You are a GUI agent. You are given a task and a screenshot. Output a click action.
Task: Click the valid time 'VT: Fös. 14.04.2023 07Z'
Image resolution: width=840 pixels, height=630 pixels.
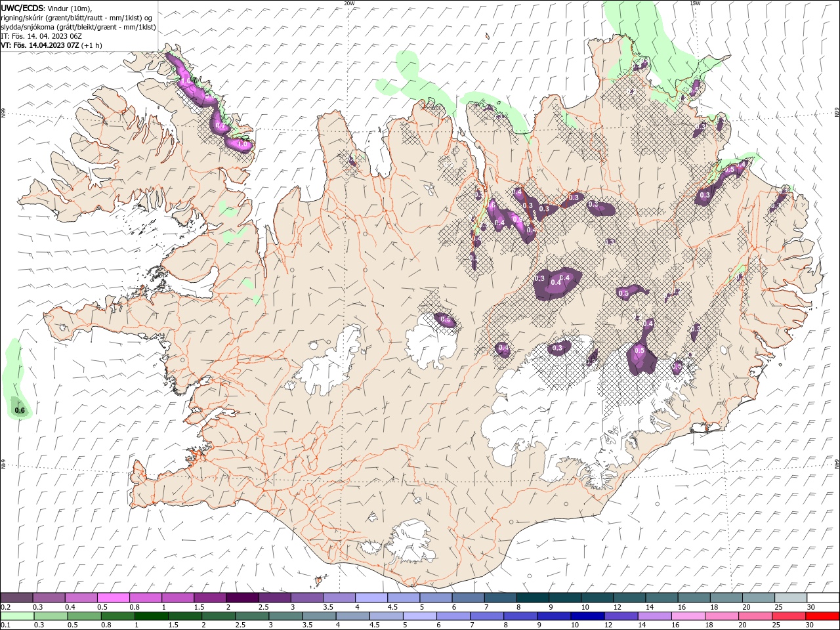pos(41,45)
